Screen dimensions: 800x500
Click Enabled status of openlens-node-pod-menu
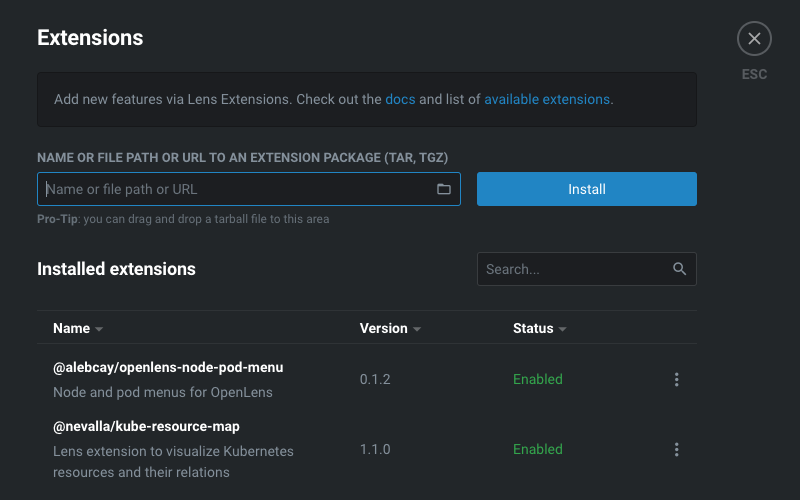[538, 380]
